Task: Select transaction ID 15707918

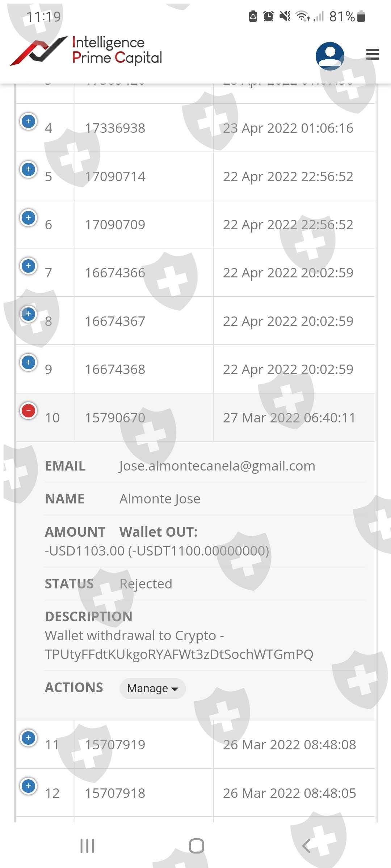Action: [115, 793]
